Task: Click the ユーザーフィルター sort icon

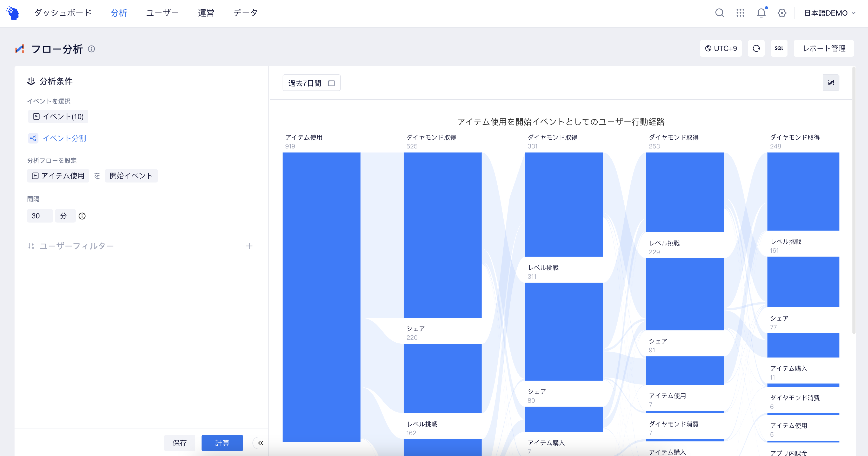Action: click(31, 246)
